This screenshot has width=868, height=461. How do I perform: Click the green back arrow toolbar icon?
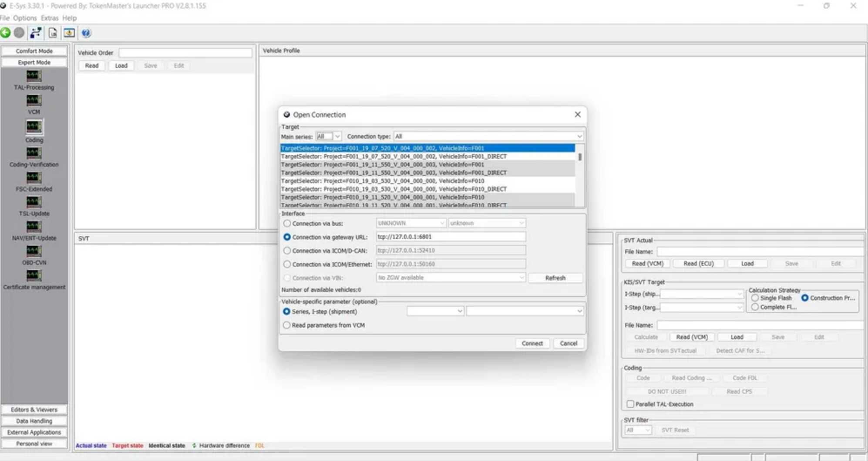(6, 33)
